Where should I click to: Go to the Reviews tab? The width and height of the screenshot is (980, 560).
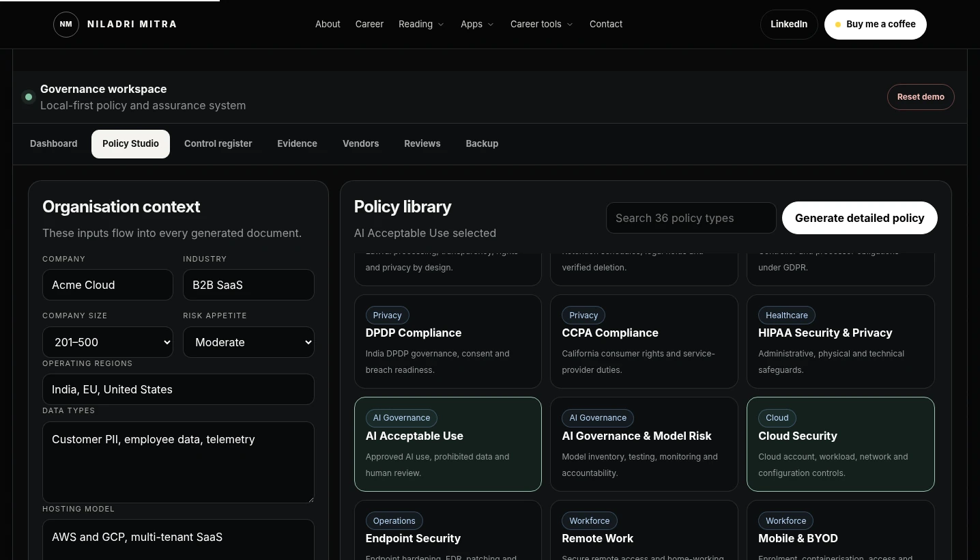click(422, 143)
